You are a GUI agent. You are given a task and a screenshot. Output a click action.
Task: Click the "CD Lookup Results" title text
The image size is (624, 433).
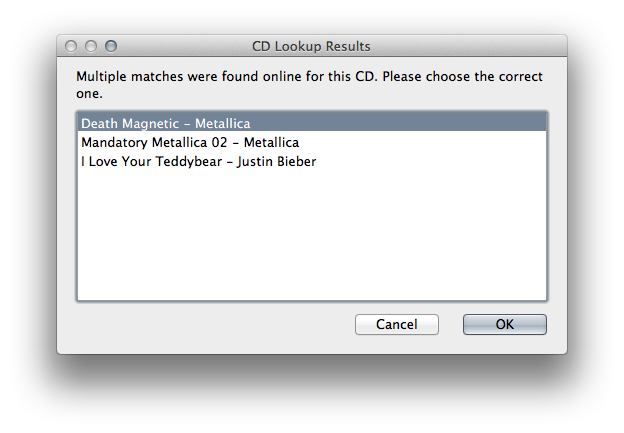(x=311, y=46)
